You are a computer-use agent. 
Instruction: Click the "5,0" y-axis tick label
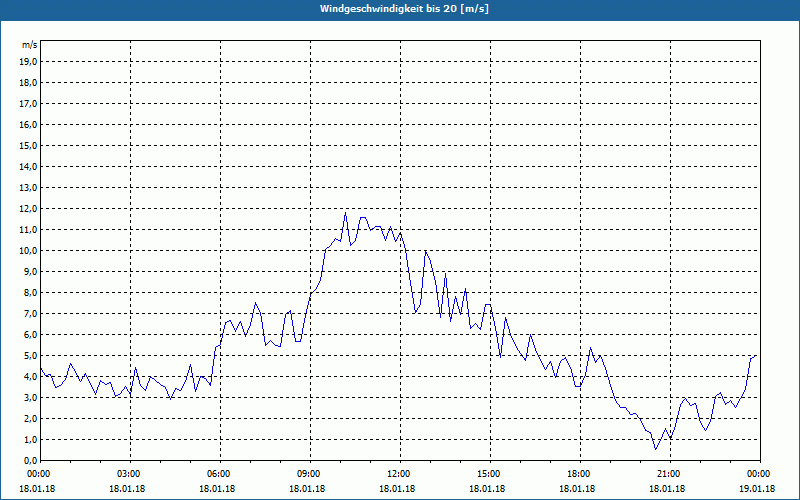(31, 356)
